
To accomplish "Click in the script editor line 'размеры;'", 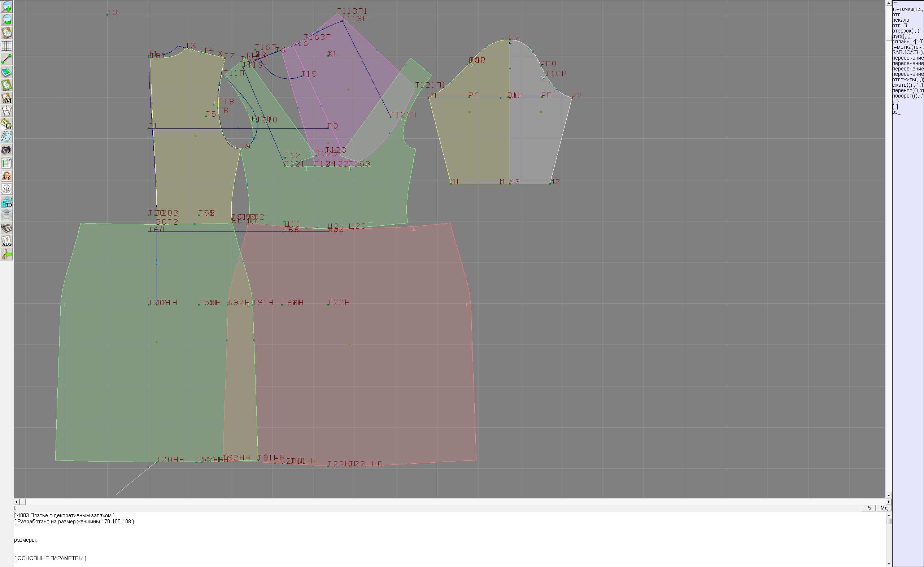I will coord(26,540).
